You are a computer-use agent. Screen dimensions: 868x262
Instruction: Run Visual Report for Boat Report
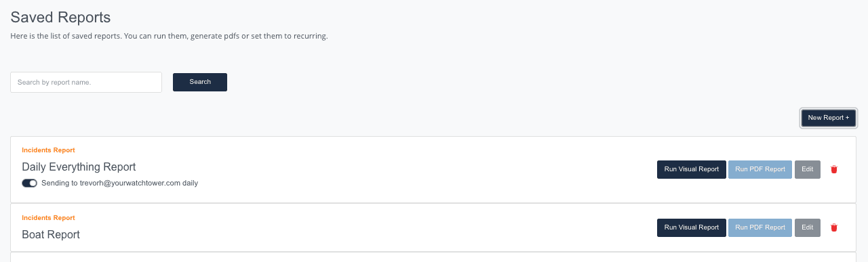click(692, 227)
